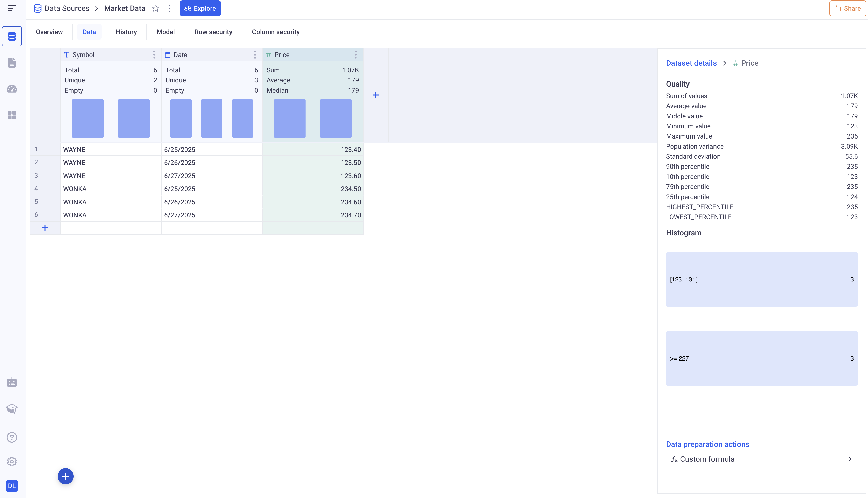Open the robot assistant sidebar icon
Image resolution: width=868 pixels, height=498 pixels.
tap(12, 382)
